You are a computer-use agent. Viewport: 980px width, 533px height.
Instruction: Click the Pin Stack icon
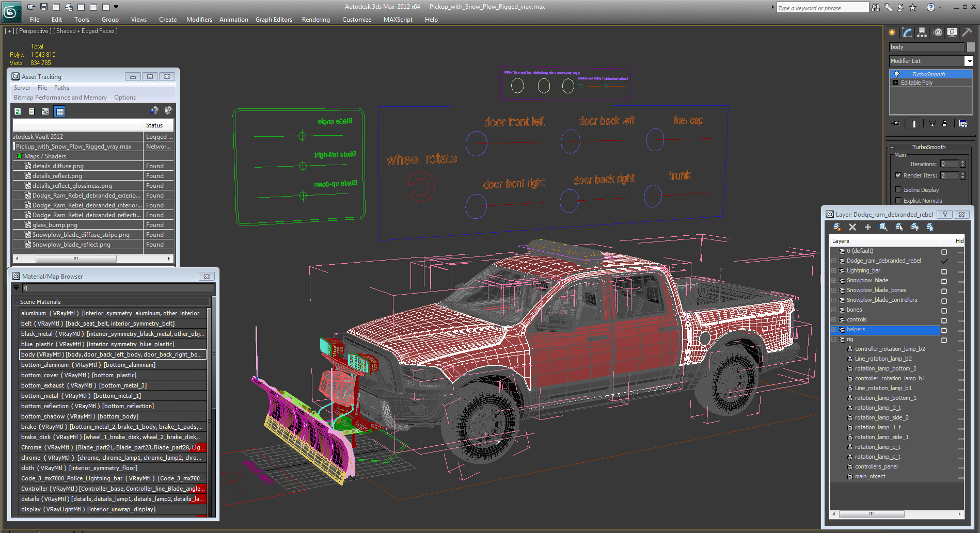[896, 124]
